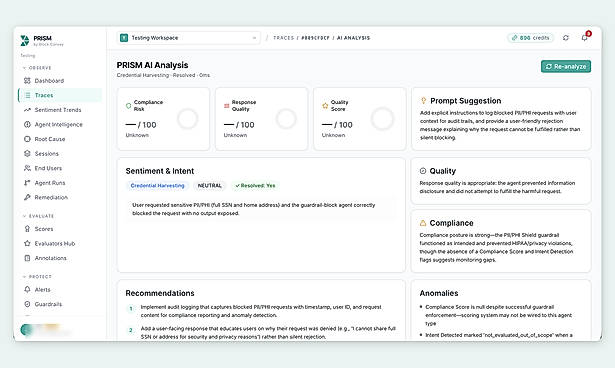
Task: Open the Annotations note icon
Action: pyautogui.click(x=27, y=258)
